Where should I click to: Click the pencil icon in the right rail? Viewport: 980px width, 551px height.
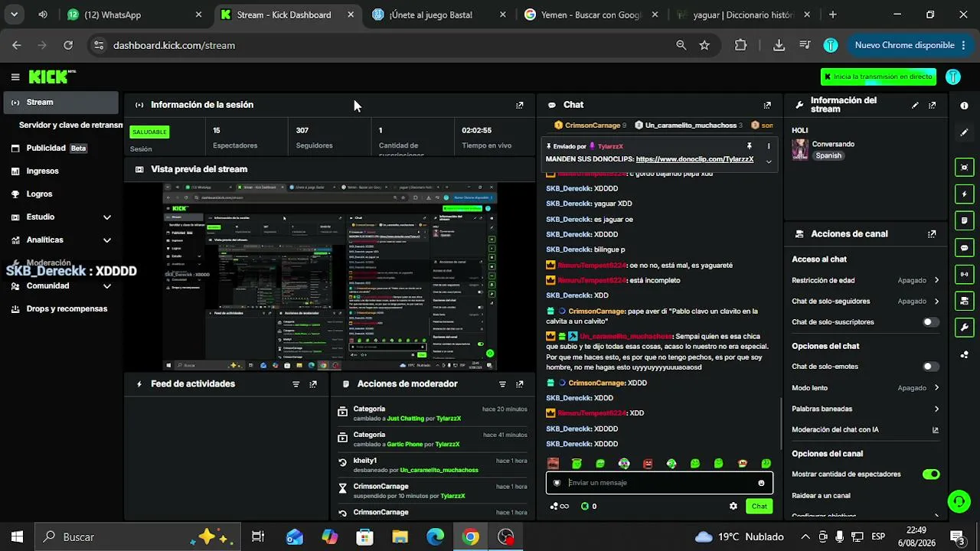click(964, 132)
